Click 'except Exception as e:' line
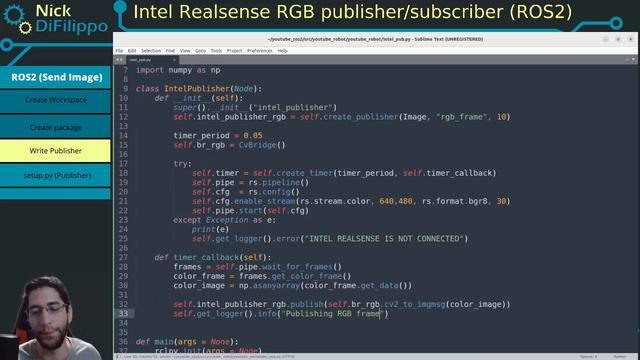Viewport: 640px width, 360px height. coord(224,220)
